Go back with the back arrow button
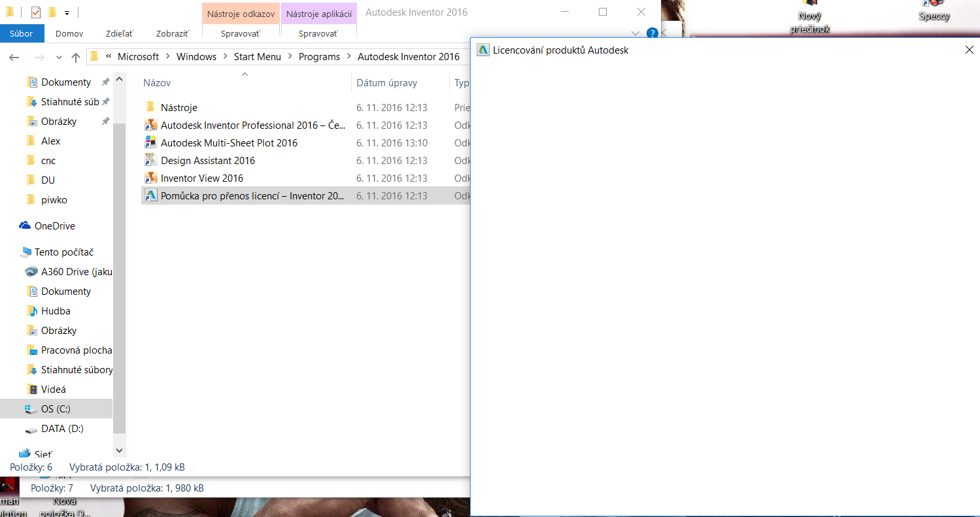 (x=14, y=58)
